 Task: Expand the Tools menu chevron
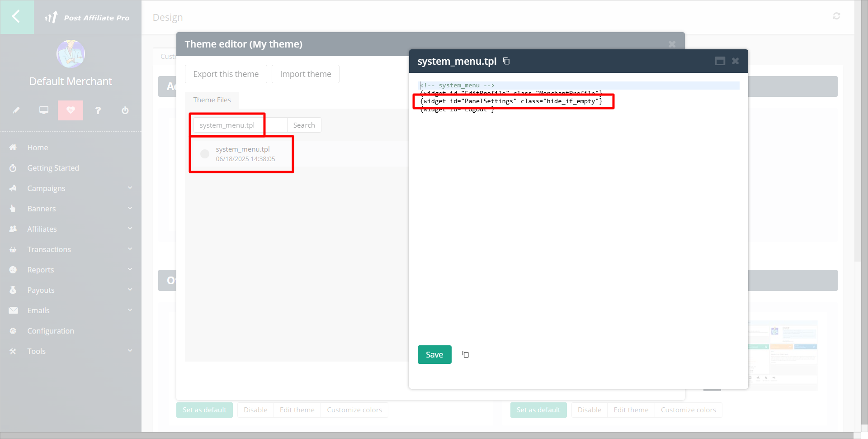(130, 351)
